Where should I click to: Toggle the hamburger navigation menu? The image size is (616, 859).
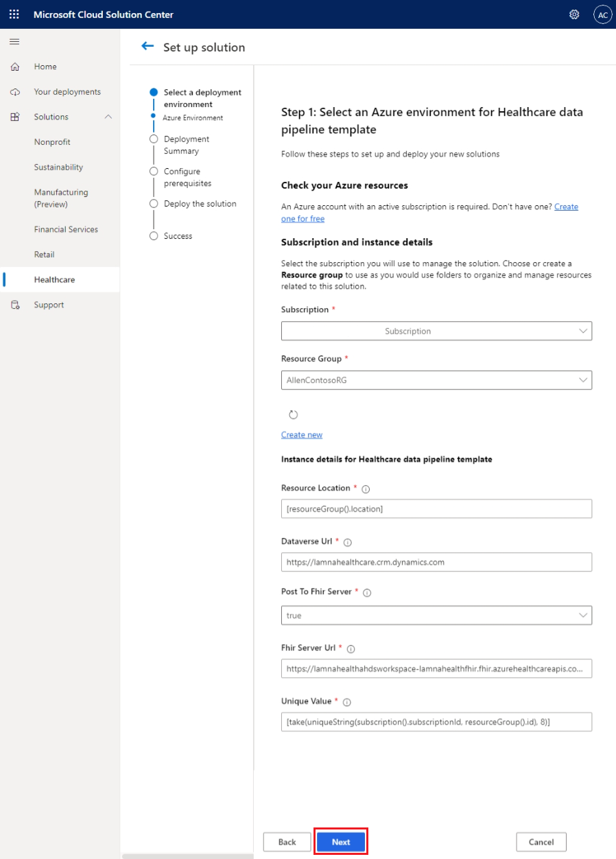point(14,41)
